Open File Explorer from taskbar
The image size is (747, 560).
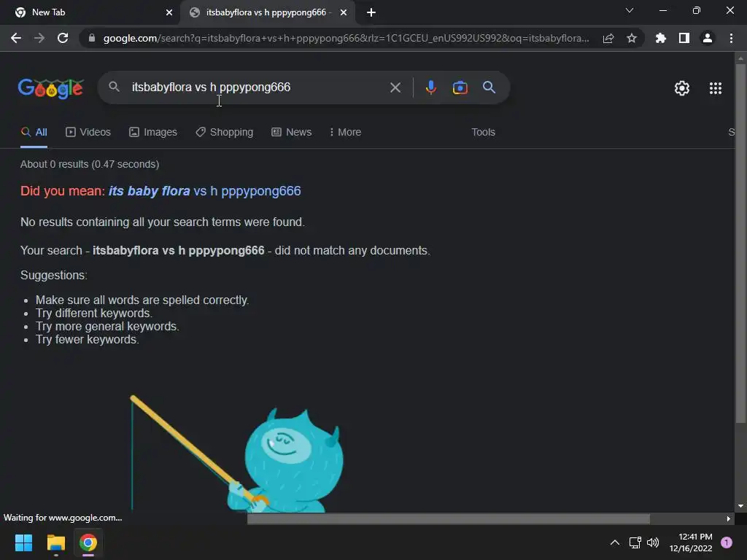pyautogui.click(x=55, y=542)
